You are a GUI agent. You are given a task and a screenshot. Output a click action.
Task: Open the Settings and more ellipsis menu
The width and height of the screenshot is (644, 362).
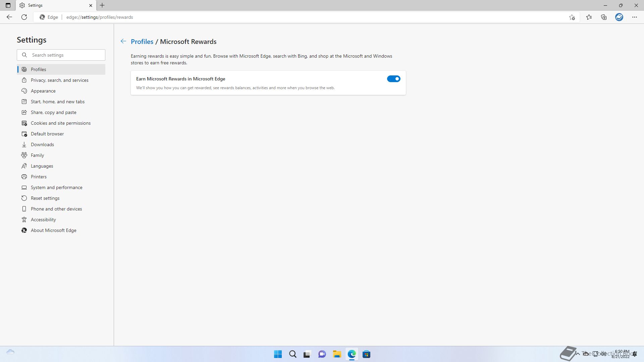click(635, 17)
